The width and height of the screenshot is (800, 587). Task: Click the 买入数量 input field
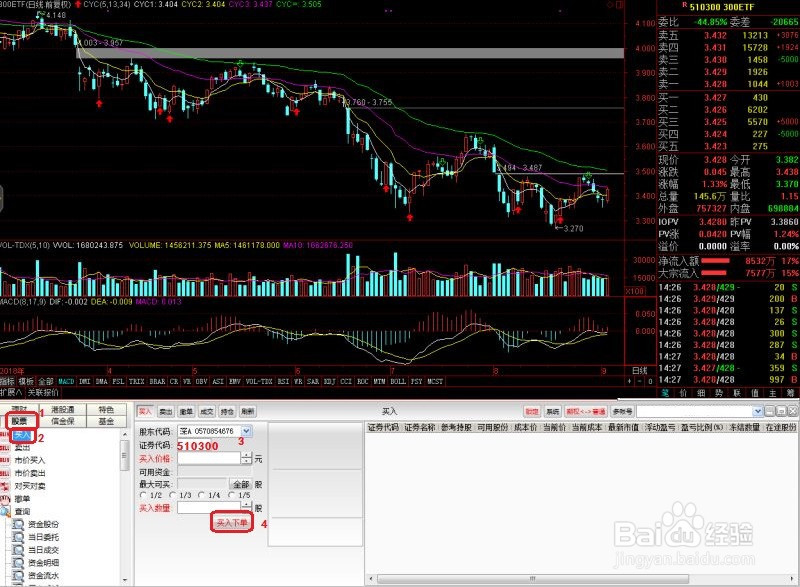209,507
